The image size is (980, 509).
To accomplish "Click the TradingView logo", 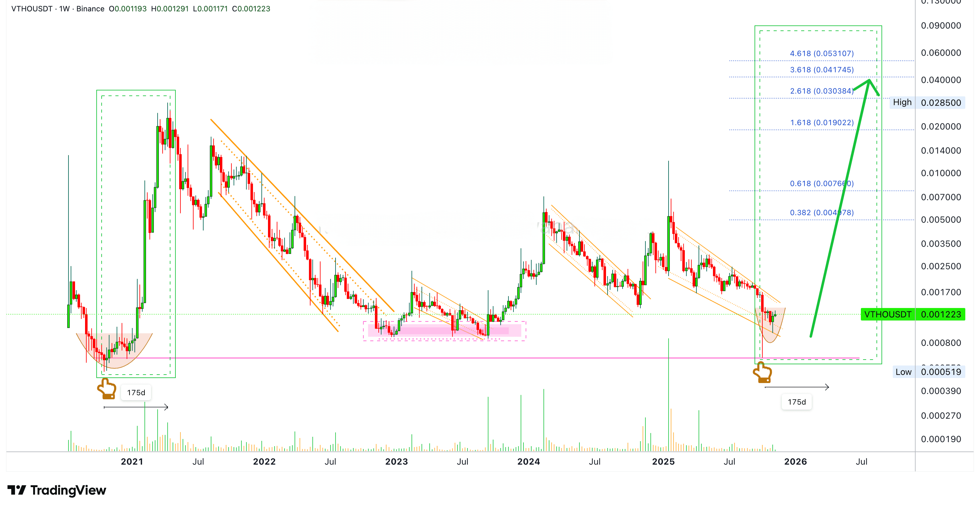I will point(56,490).
